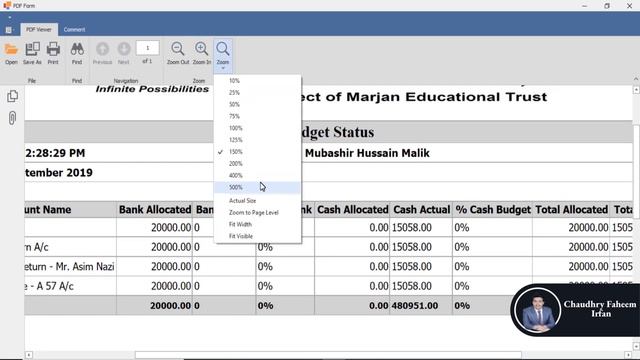Click vertical scrollbar up arrow
640x360 pixels.
[x=636, y=90]
